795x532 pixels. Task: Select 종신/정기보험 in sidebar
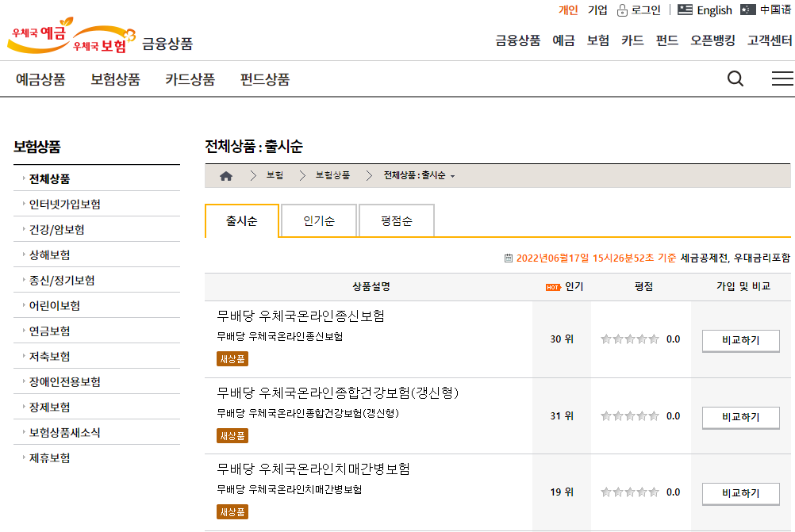click(x=61, y=280)
